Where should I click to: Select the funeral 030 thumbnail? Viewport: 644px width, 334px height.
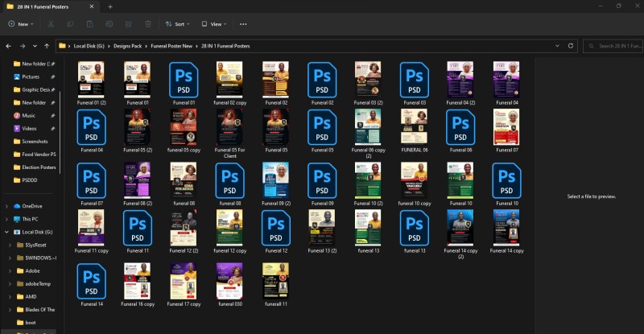coord(229,282)
